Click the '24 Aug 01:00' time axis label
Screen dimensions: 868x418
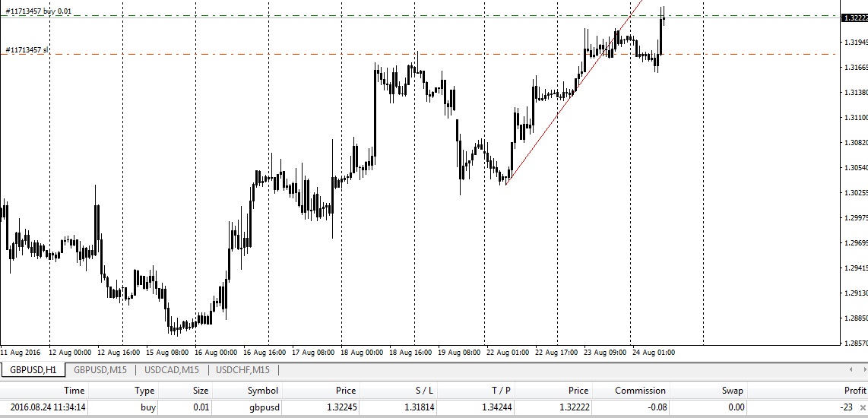[x=654, y=352]
